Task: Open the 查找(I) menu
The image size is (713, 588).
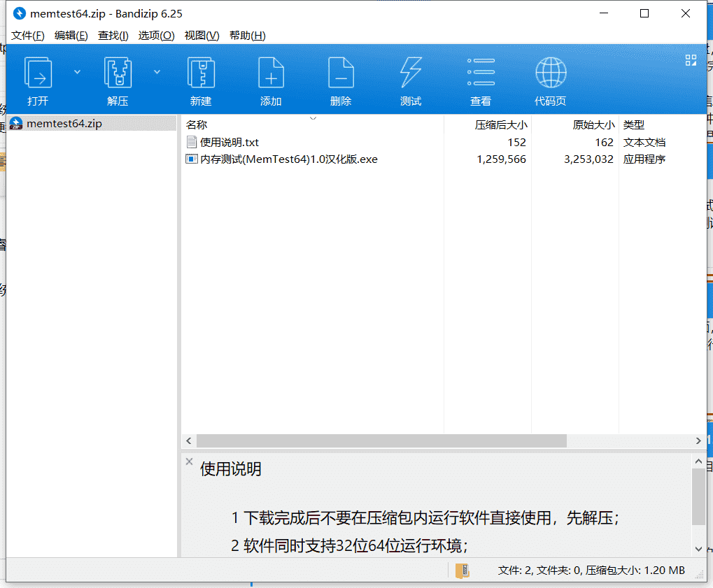Action: (113, 36)
